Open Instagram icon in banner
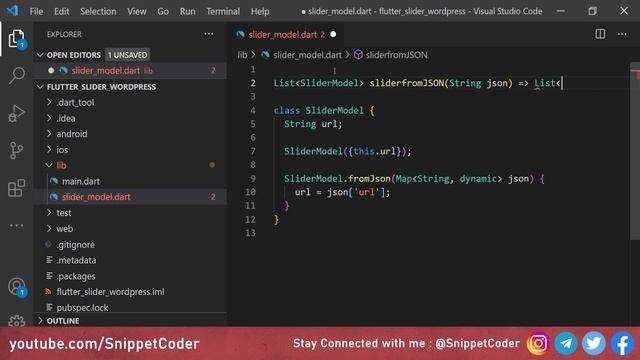The height and width of the screenshot is (360, 640). pos(538,343)
